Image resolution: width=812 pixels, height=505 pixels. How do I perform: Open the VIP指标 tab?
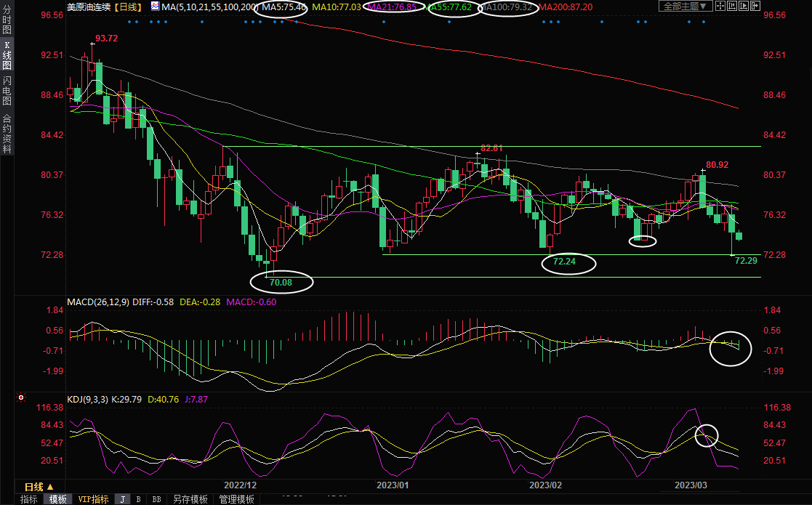tap(94, 499)
